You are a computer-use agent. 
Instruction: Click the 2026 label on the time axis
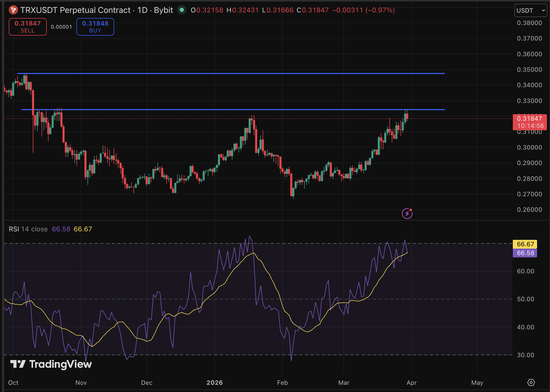click(215, 383)
